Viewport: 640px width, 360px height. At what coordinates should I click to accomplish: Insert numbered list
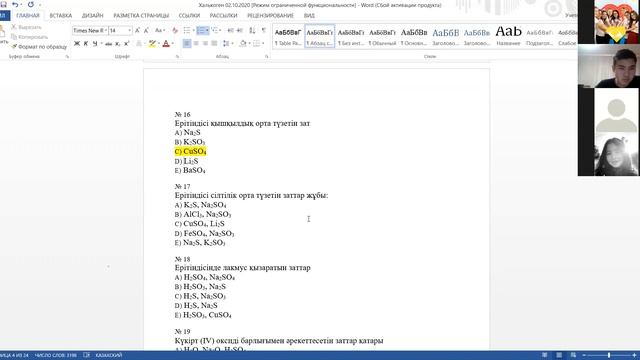tap(200, 31)
